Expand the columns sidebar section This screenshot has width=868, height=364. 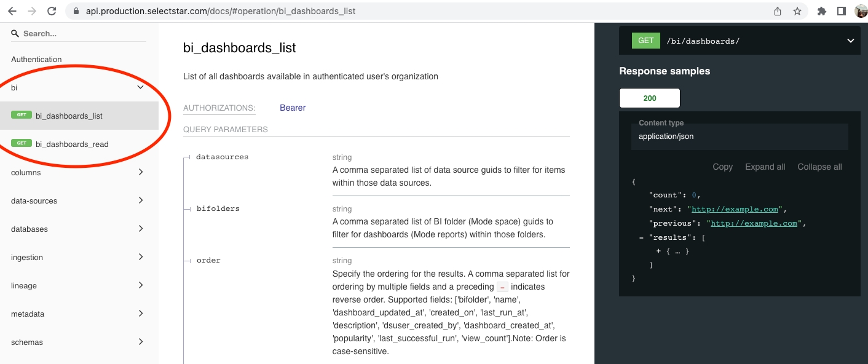(x=140, y=172)
